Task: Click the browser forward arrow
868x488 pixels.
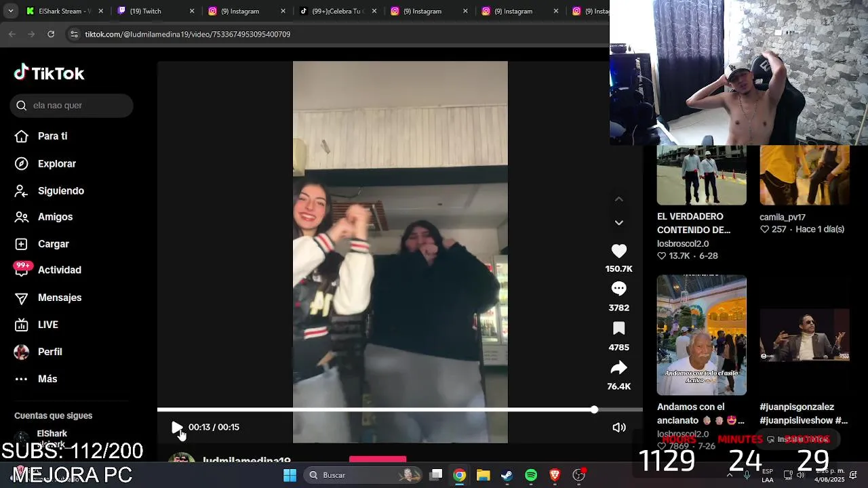Action: coord(31,34)
